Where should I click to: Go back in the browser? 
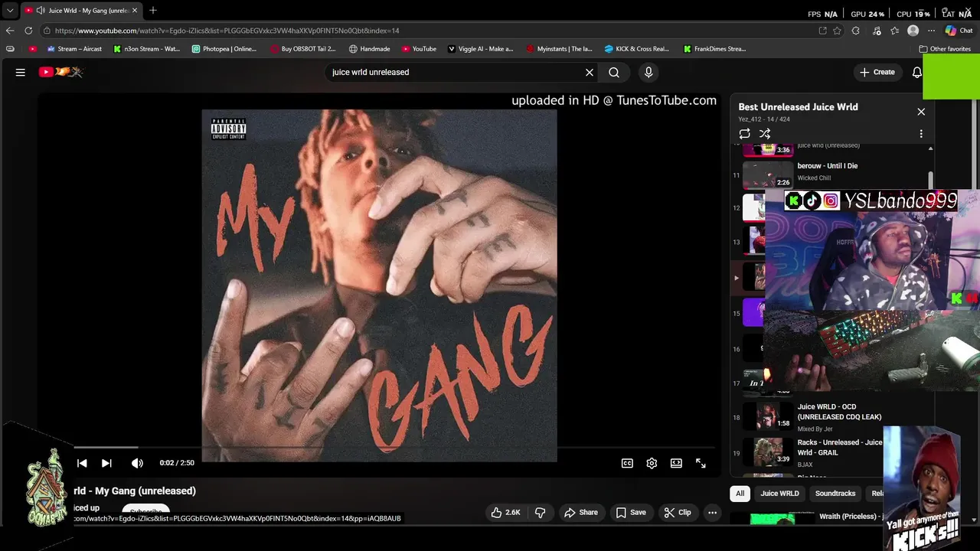coord(9,31)
